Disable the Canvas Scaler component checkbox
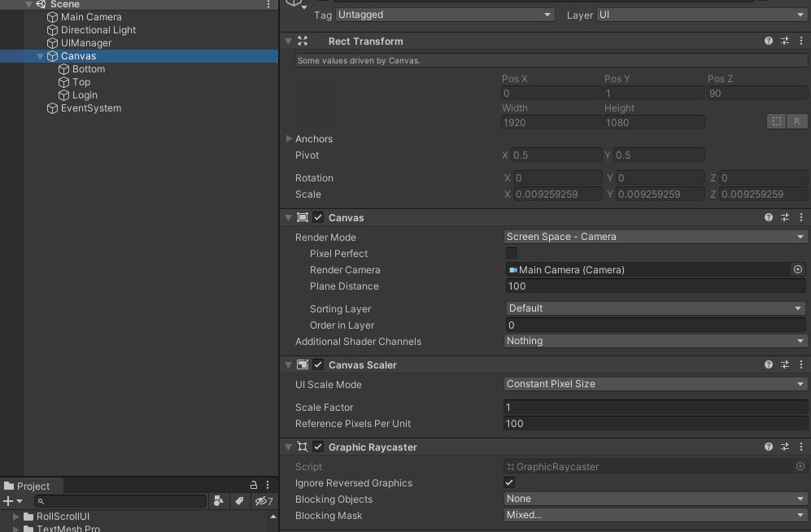The width and height of the screenshot is (811, 532). click(x=318, y=364)
